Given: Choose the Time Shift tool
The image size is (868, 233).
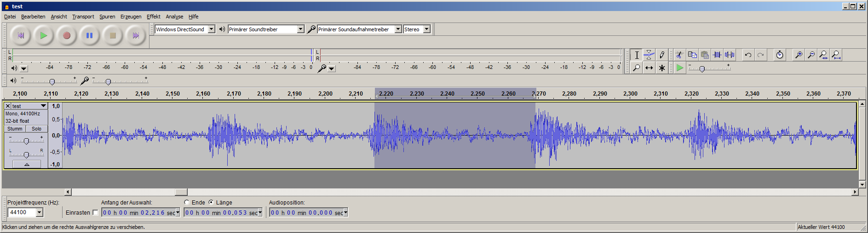Looking at the screenshot, I should click(649, 68).
